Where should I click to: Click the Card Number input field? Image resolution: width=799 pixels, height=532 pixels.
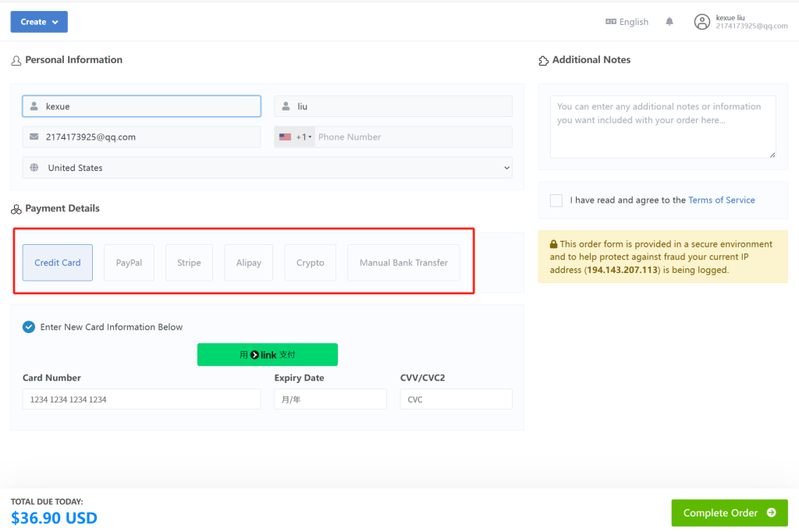click(141, 399)
